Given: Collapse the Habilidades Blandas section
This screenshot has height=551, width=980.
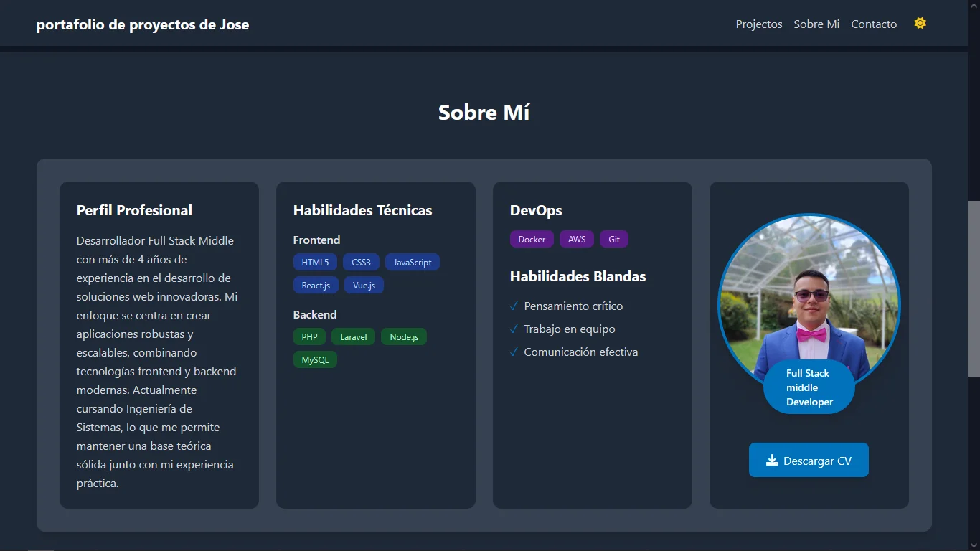Looking at the screenshot, I should (578, 276).
